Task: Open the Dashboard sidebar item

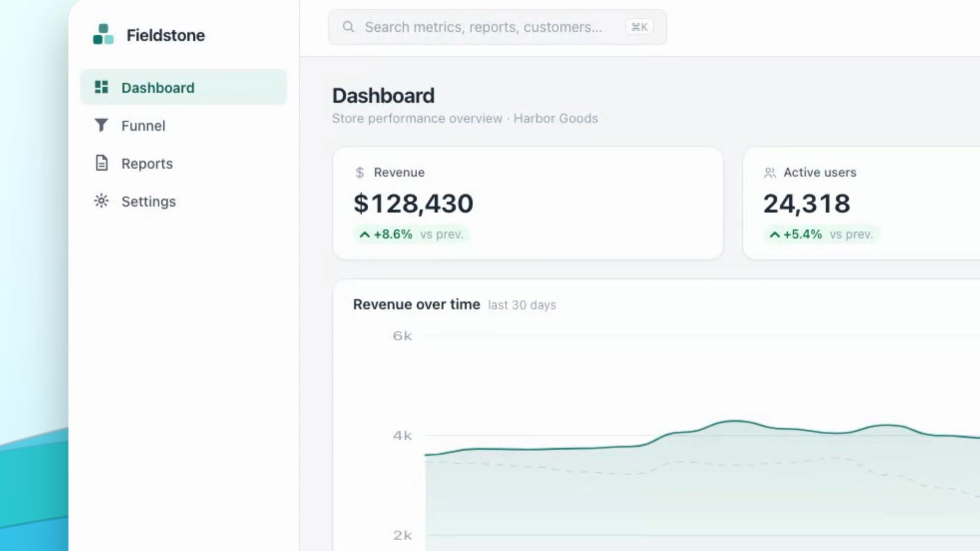Action: 184,87
